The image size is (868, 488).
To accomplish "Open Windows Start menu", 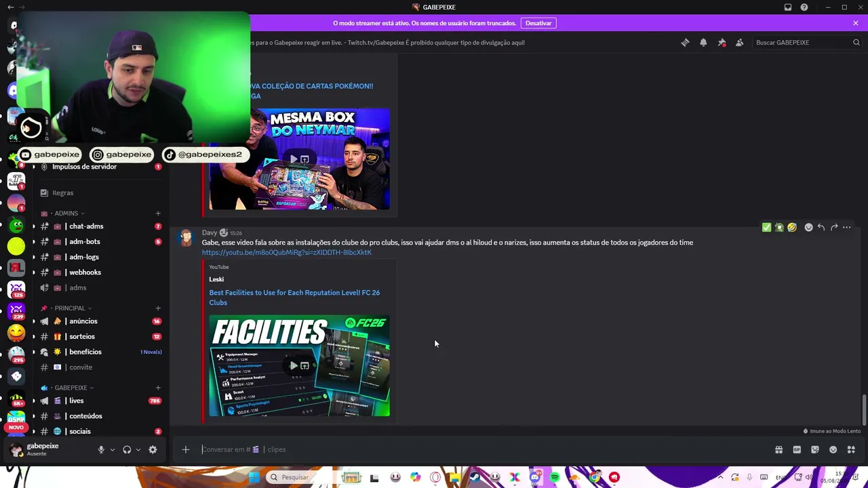I will (254, 477).
